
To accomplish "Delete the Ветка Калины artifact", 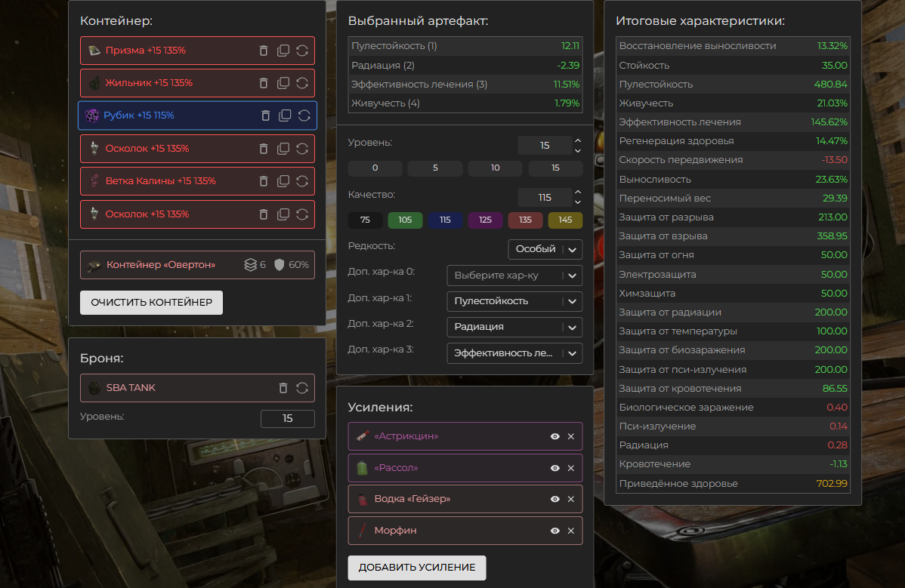I will [263, 181].
